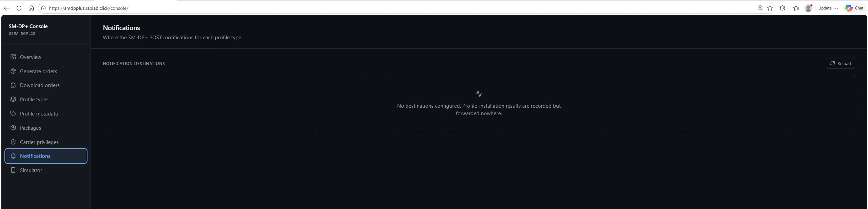
Task: Click the NOTIFICATION DESTINATIONS section label
Action: 134,63
